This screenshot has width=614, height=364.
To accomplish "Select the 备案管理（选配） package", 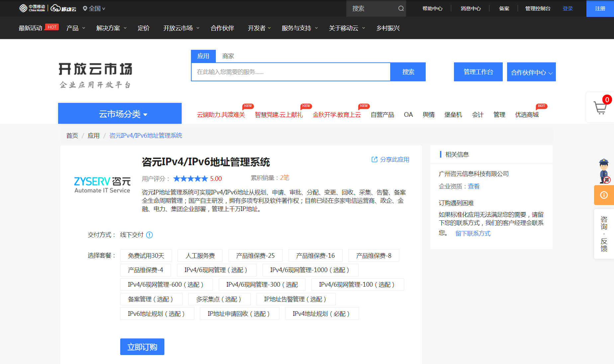I will [x=151, y=299].
